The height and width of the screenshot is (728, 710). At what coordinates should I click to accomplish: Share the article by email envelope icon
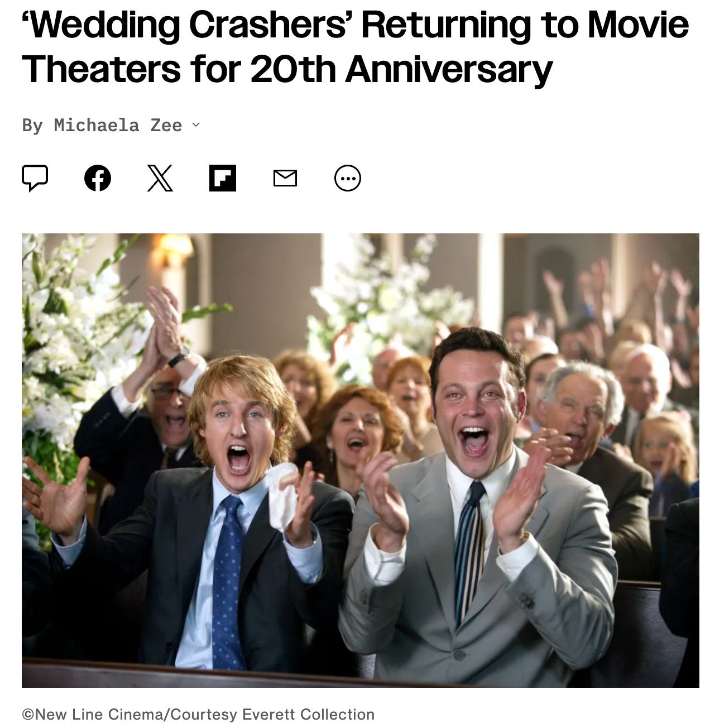click(x=285, y=179)
